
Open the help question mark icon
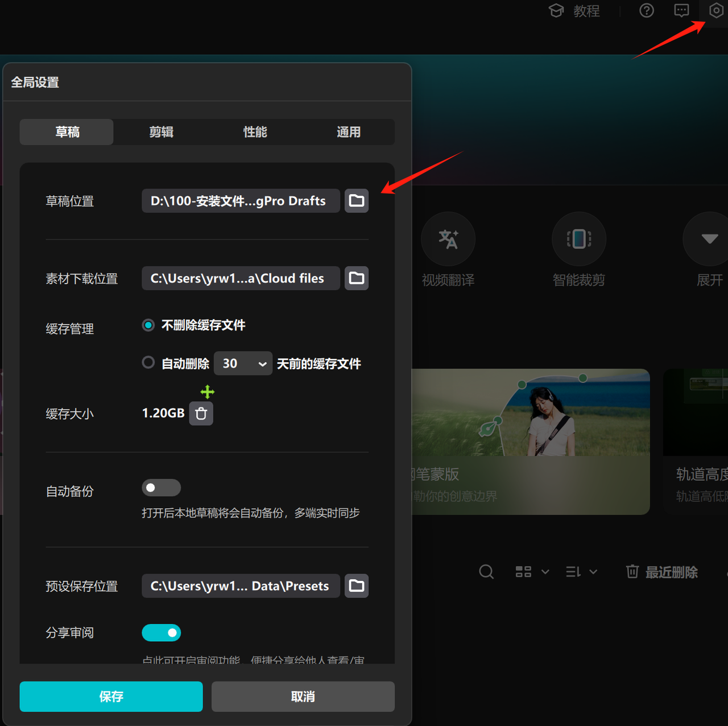coord(646,10)
